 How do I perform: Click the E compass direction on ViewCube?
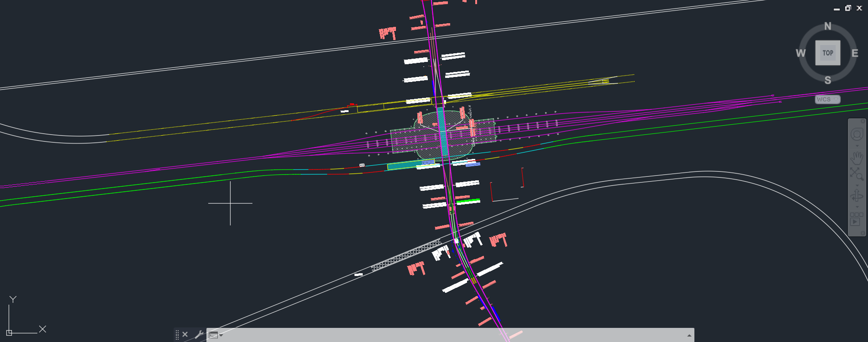[854, 53]
